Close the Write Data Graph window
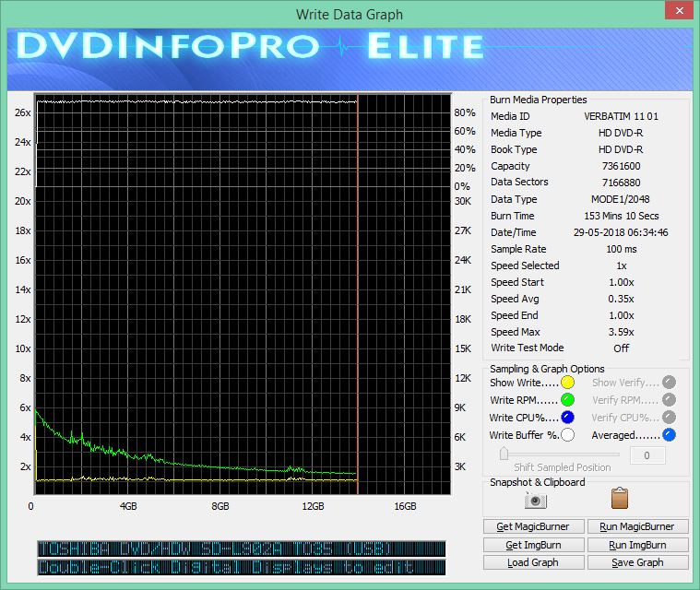Screen dimensions: 700x590 (679, 10)
